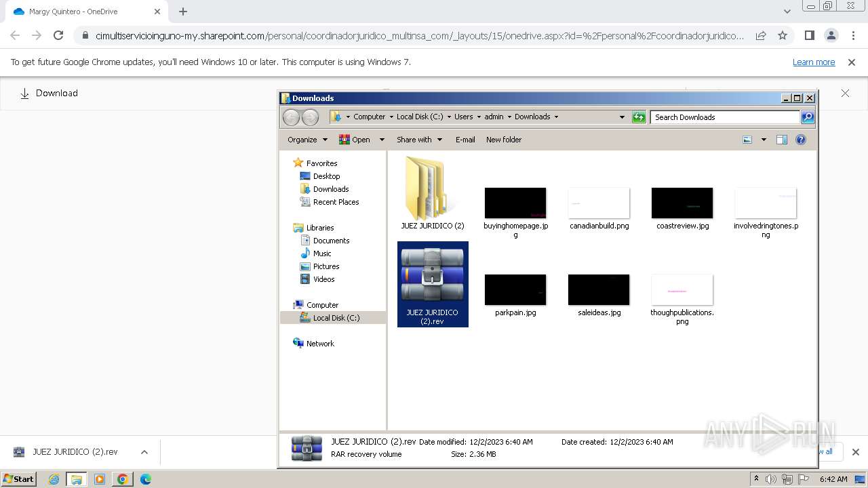Open a new Chrome tab
Image resolution: width=868 pixels, height=488 pixels.
[183, 12]
